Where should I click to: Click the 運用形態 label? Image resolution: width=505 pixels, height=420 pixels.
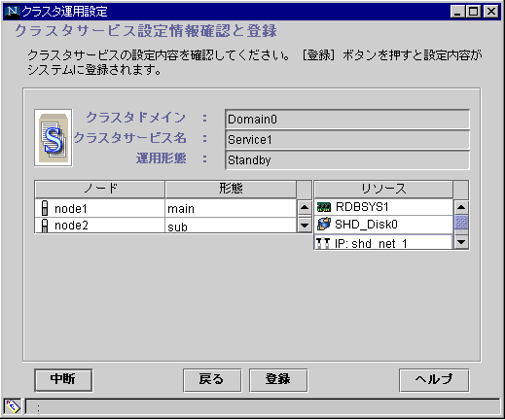(162, 158)
